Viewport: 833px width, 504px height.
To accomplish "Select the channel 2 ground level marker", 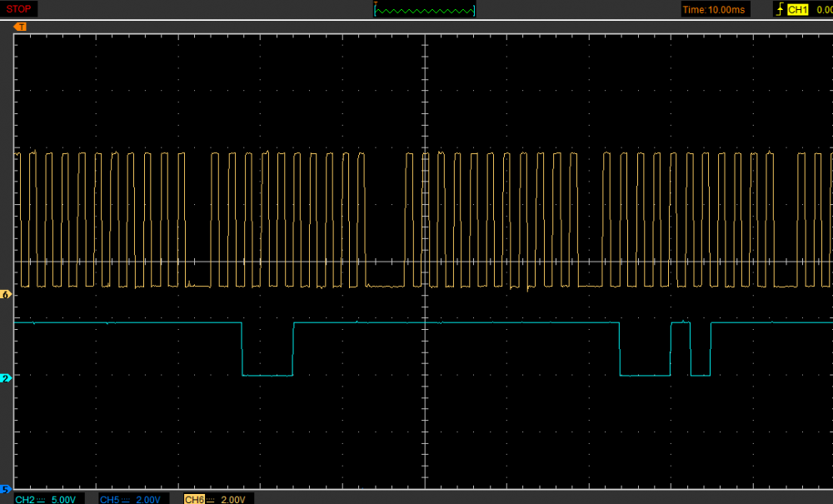I will [x=6, y=378].
